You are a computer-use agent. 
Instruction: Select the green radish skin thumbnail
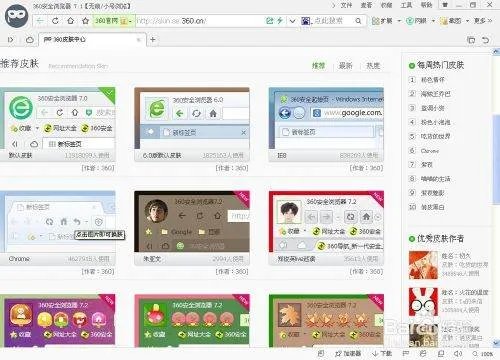(x=192, y=320)
